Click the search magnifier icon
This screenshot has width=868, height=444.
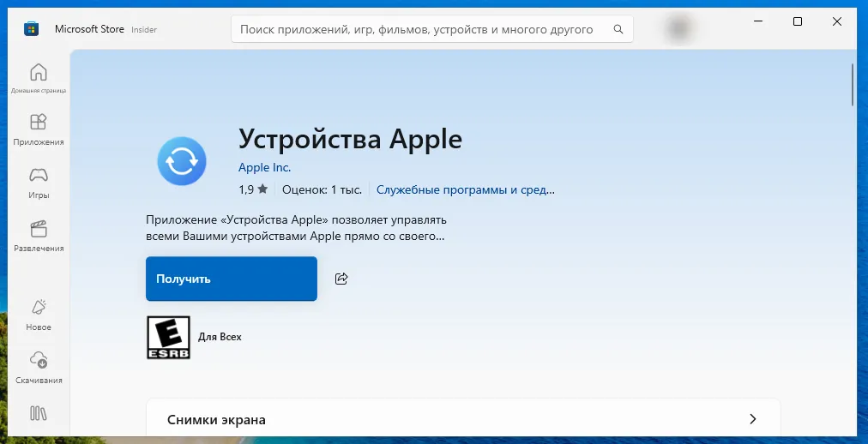pyautogui.click(x=618, y=29)
